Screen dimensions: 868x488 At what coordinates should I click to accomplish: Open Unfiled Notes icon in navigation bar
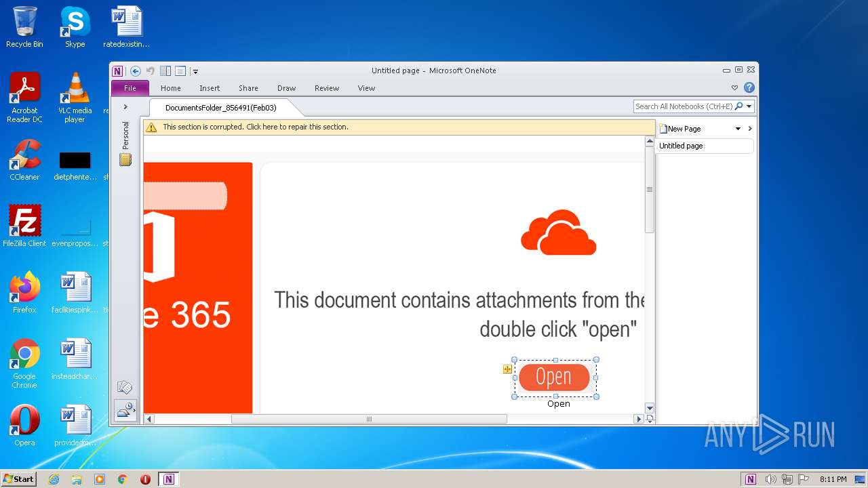pos(125,388)
